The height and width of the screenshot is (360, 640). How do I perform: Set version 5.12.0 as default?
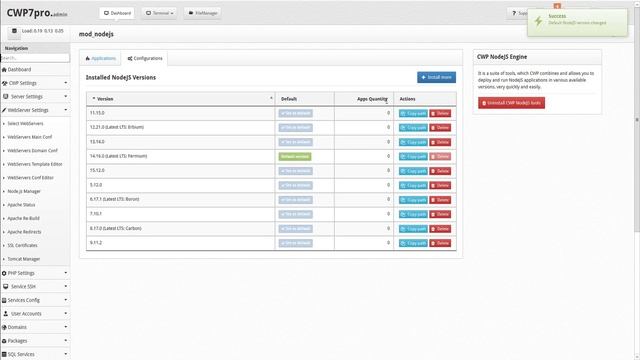point(296,185)
